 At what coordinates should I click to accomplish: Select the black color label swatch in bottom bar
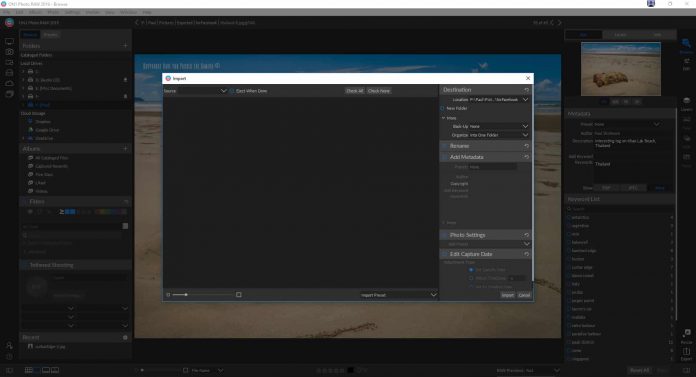[x=351, y=370]
